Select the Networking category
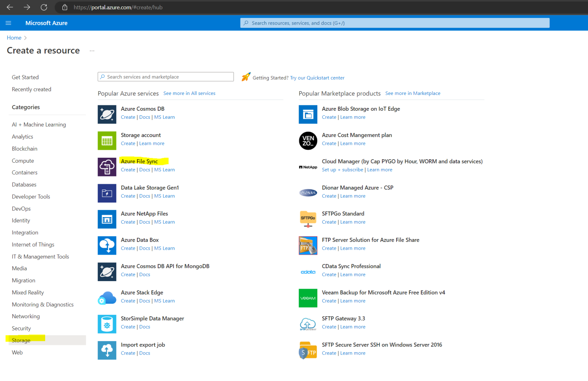The image size is (588, 381). (26, 316)
